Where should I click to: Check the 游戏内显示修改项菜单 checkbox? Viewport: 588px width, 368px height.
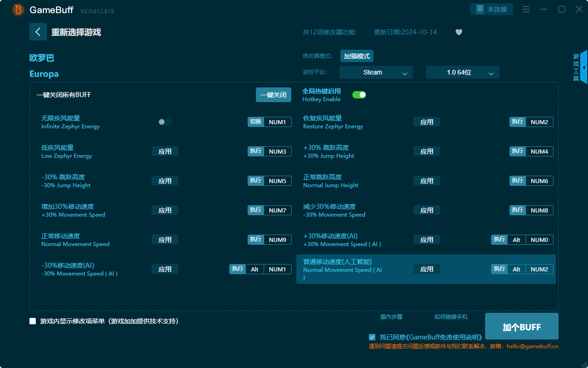(33, 321)
